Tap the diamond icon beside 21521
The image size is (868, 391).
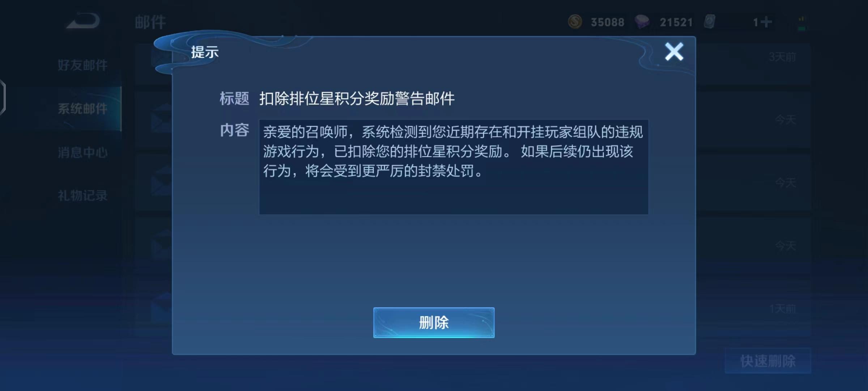642,22
